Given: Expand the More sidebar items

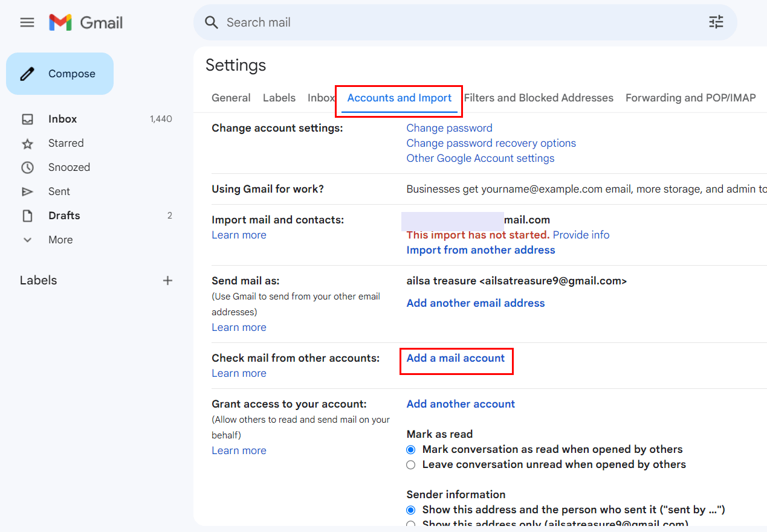Looking at the screenshot, I should coord(60,240).
